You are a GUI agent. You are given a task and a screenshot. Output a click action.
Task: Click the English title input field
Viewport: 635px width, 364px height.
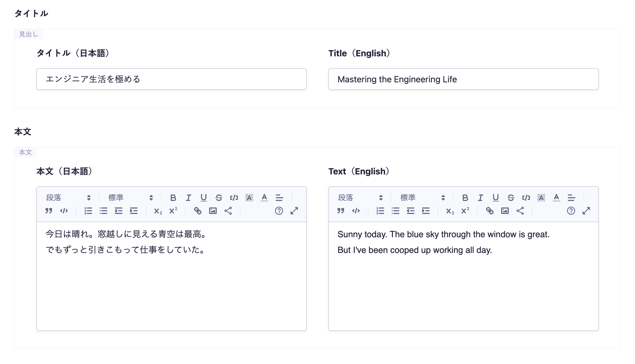[463, 79]
